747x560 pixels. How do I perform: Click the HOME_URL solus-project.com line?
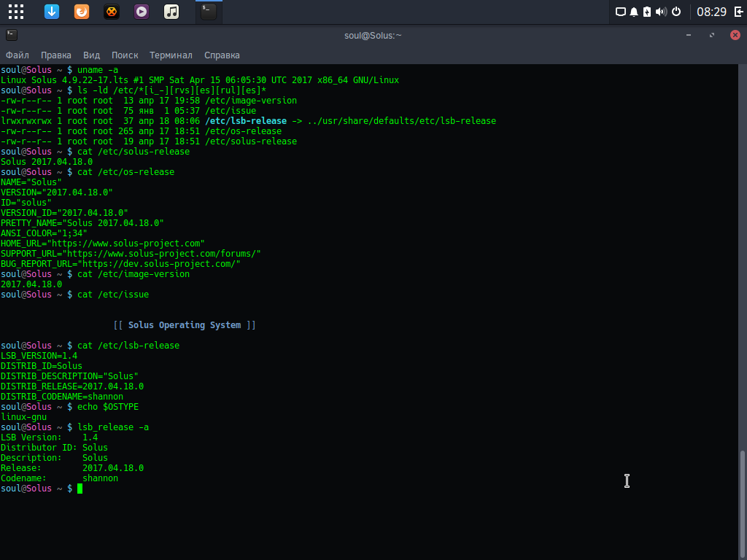103,244
